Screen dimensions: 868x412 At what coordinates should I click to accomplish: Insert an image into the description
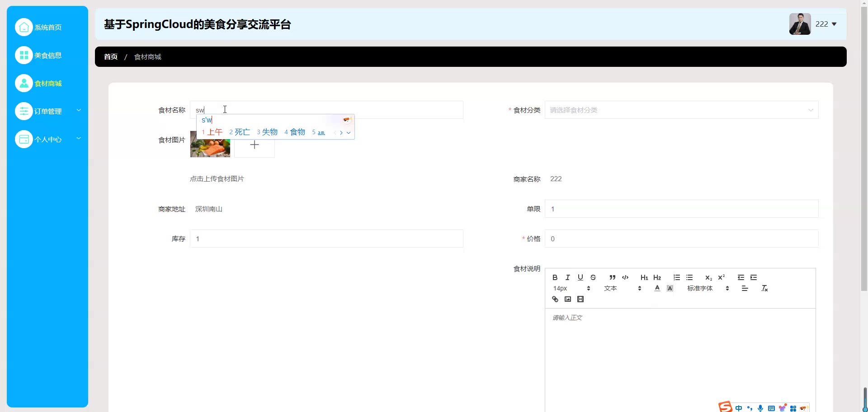click(x=568, y=299)
